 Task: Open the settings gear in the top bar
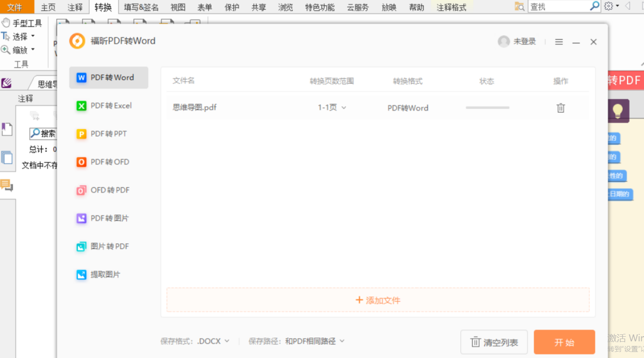pos(609,6)
